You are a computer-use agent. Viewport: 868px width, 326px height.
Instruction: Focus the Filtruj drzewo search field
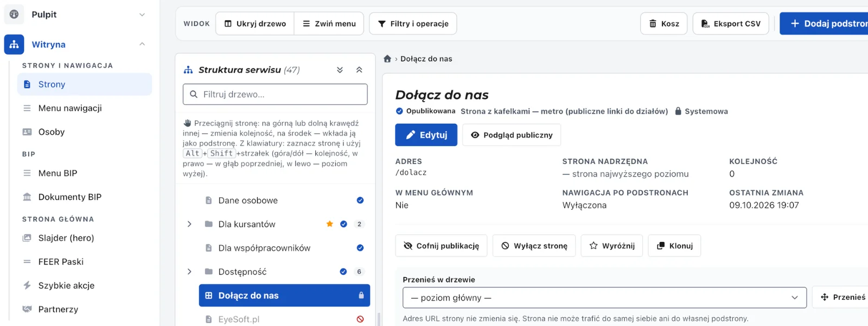pyautogui.click(x=275, y=95)
